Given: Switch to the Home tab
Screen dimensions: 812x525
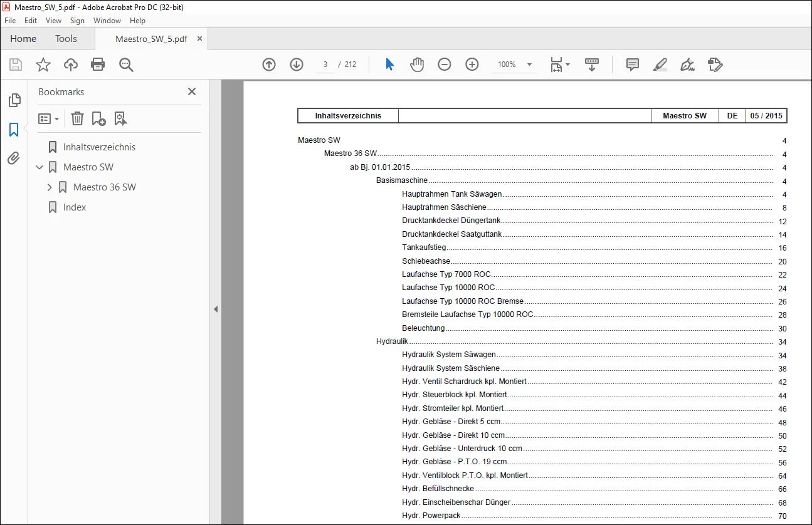Looking at the screenshot, I should (x=23, y=39).
